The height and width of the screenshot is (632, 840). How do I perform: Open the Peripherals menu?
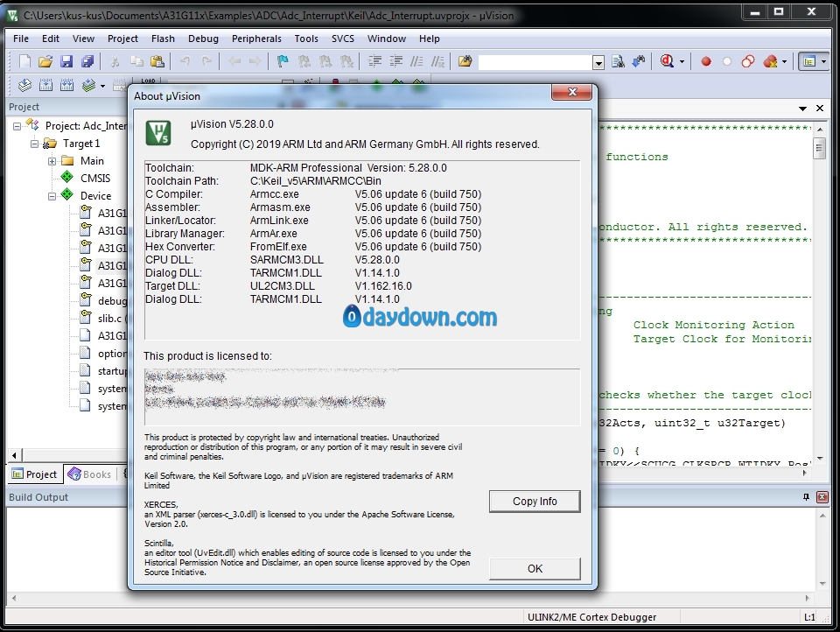point(256,39)
